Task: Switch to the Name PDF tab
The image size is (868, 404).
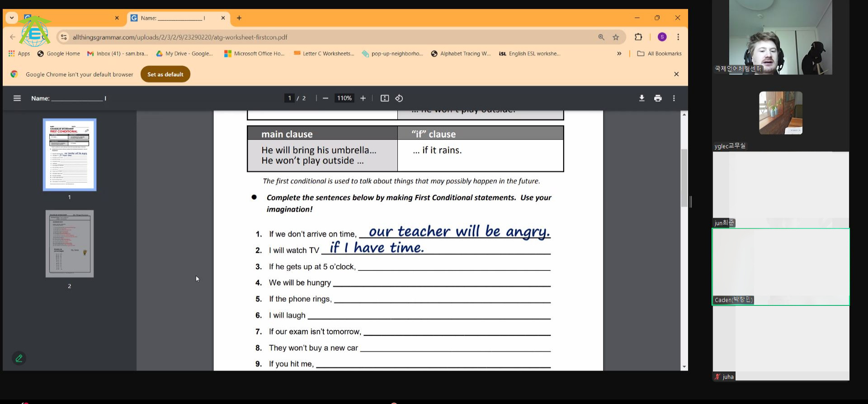Action: pos(178,18)
